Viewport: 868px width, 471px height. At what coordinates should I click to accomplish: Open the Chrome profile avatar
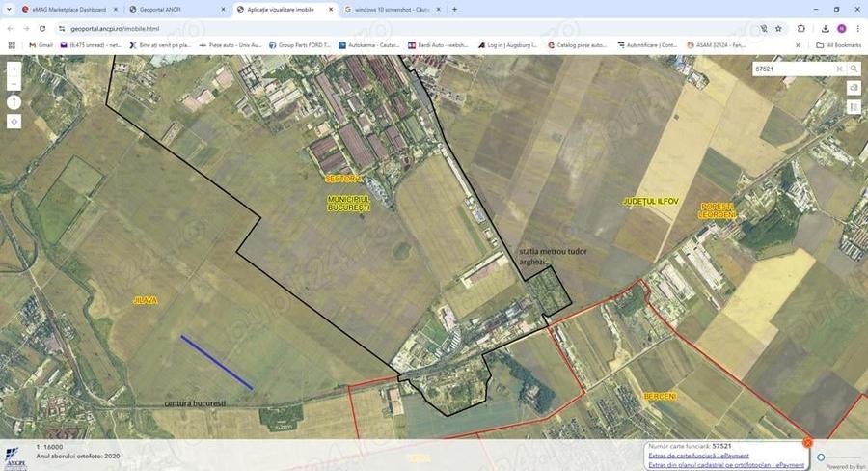(x=841, y=28)
